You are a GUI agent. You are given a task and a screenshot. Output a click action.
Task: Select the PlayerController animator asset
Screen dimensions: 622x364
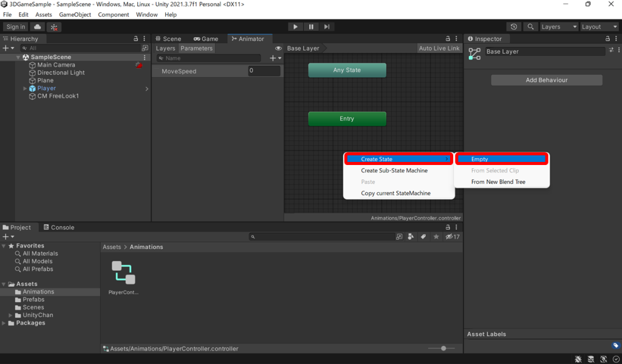coord(123,274)
